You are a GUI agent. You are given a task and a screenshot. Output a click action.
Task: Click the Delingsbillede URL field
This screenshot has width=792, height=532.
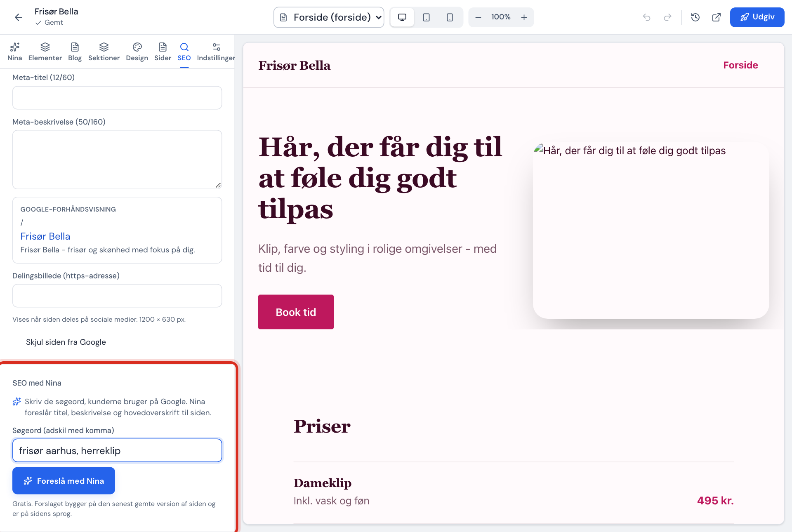117,296
